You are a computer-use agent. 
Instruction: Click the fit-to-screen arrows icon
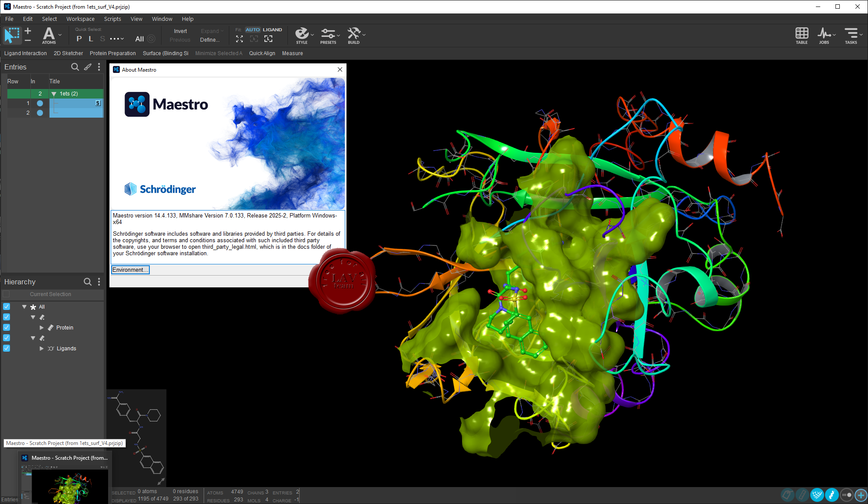coord(239,39)
